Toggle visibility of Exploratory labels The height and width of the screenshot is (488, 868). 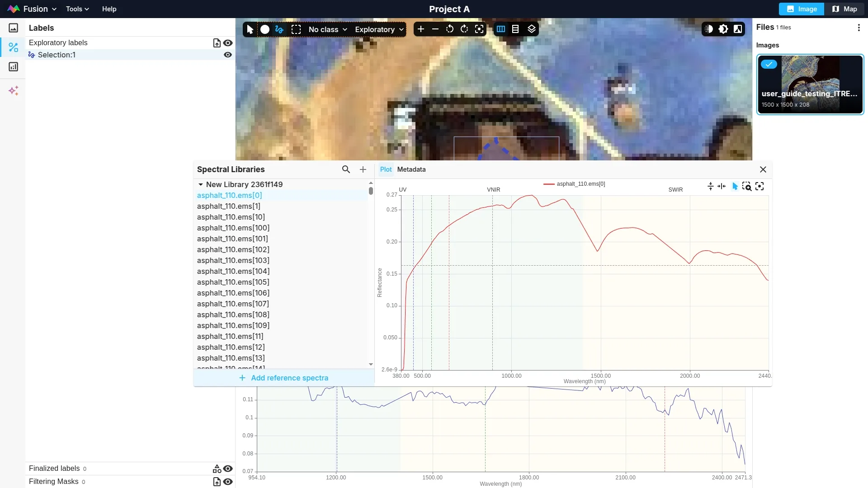tap(228, 43)
